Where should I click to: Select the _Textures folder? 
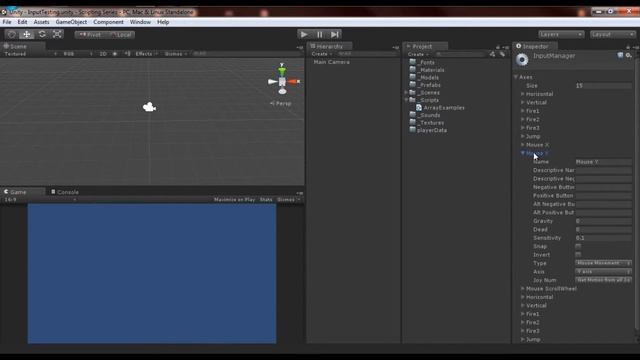pos(427,122)
